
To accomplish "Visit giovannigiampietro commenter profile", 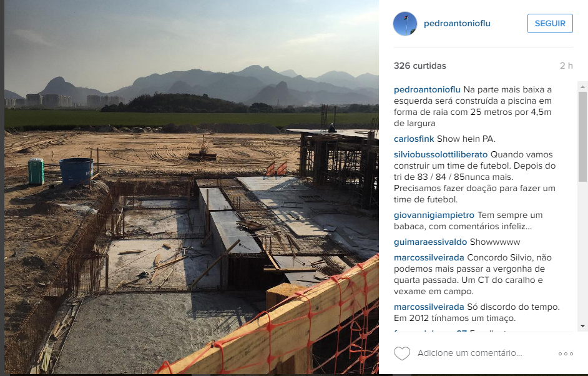I will 434,215.
